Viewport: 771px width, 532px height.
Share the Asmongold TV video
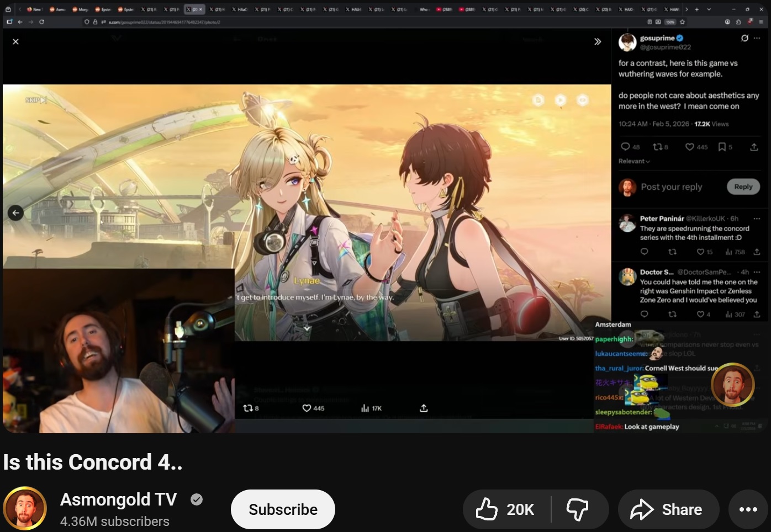click(x=668, y=509)
